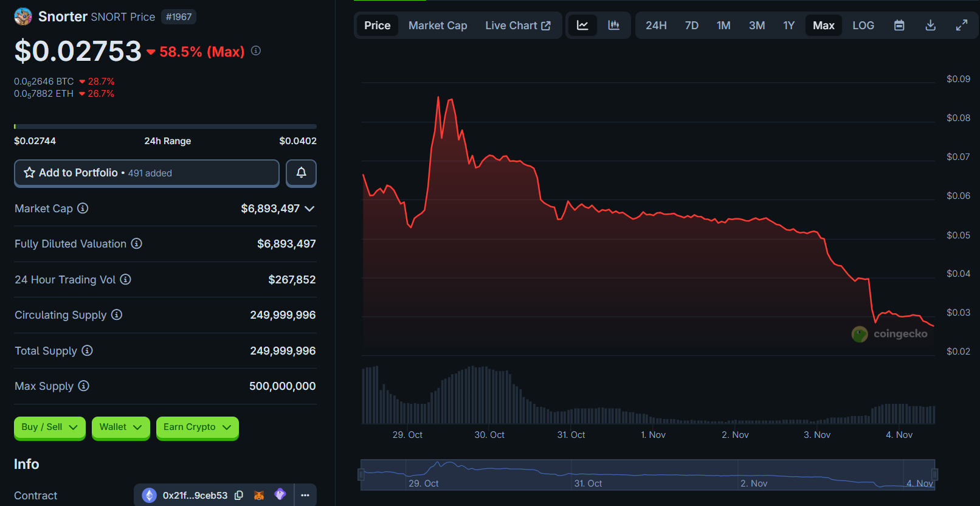Image resolution: width=980 pixels, height=506 pixels.
Task: Click Market Cap info icon
Action: [x=83, y=209]
